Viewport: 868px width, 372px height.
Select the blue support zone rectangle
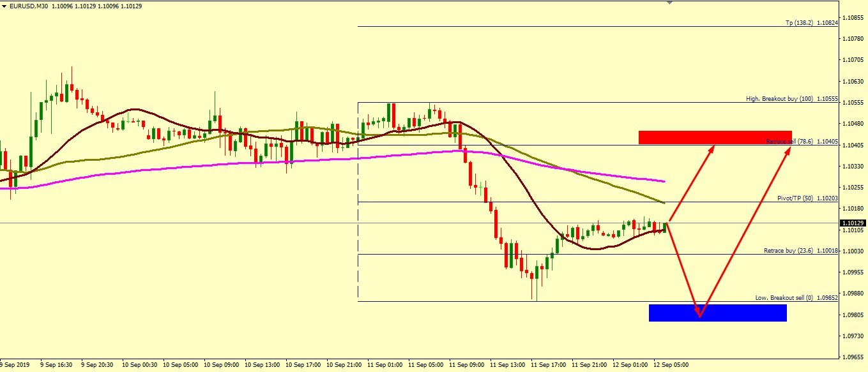[717, 313]
